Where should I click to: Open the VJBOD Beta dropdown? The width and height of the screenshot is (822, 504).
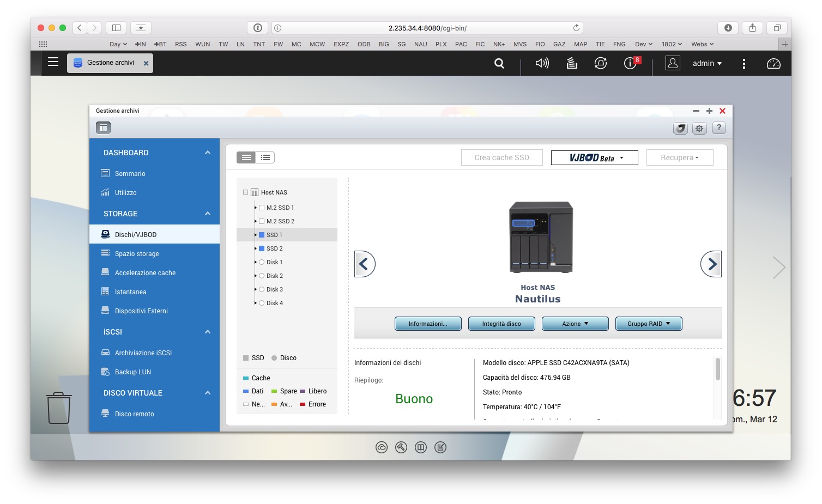tap(595, 157)
